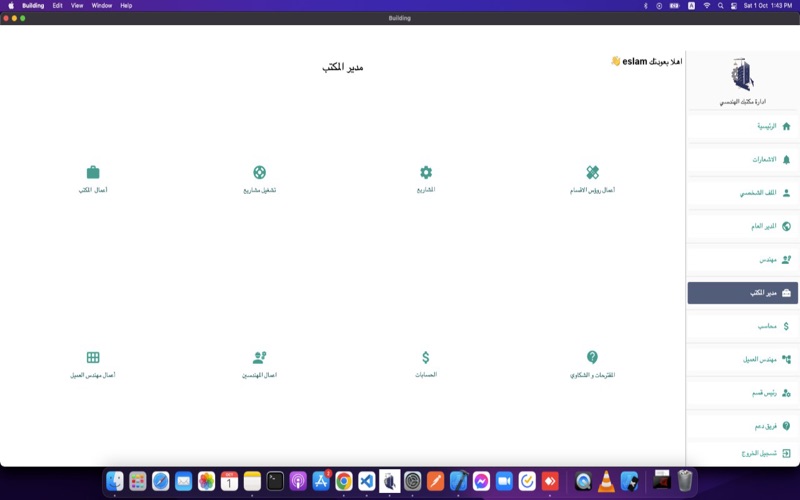Select المدير العام globe item in sidebar

point(742,226)
